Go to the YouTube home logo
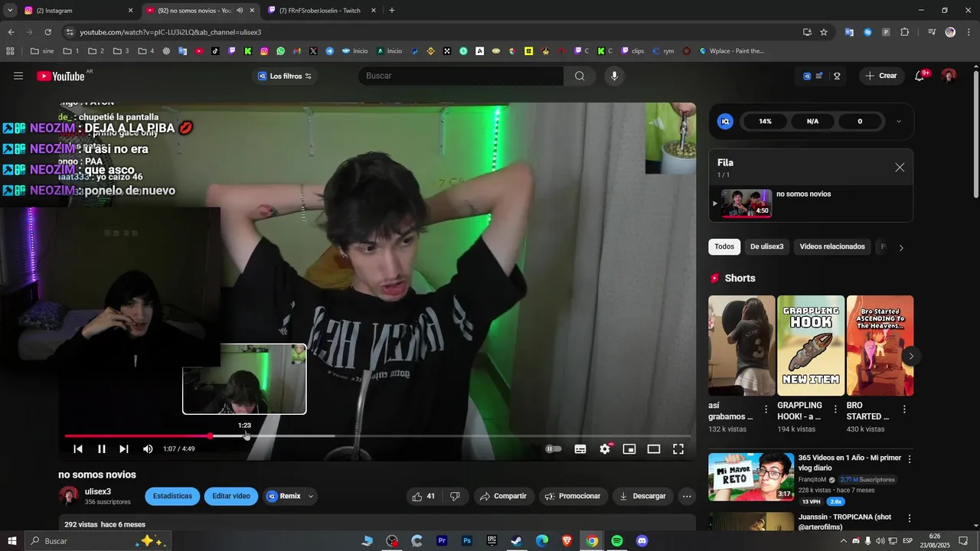The width and height of the screenshot is (980, 551). pyautogui.click(x=60, y=76)
